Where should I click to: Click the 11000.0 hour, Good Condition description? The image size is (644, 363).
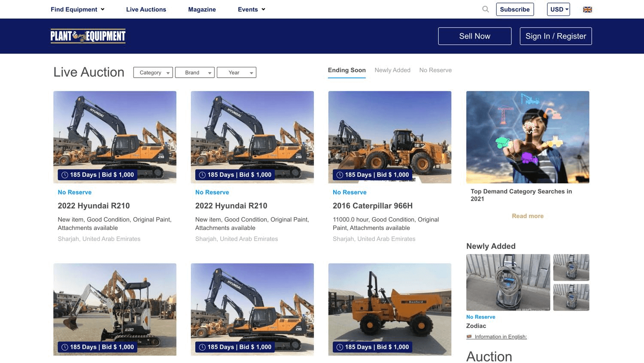coord(386,224)
